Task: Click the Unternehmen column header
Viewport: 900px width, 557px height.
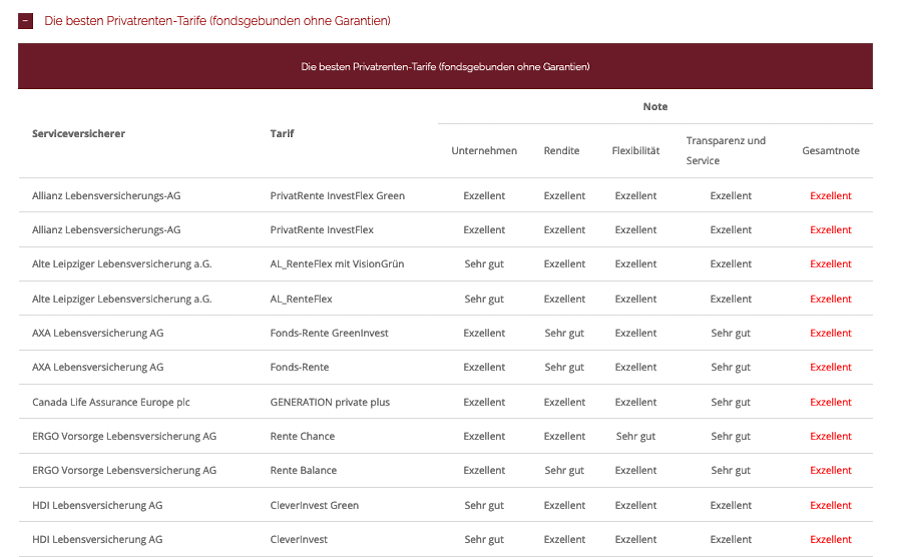Action: [484, 150]
